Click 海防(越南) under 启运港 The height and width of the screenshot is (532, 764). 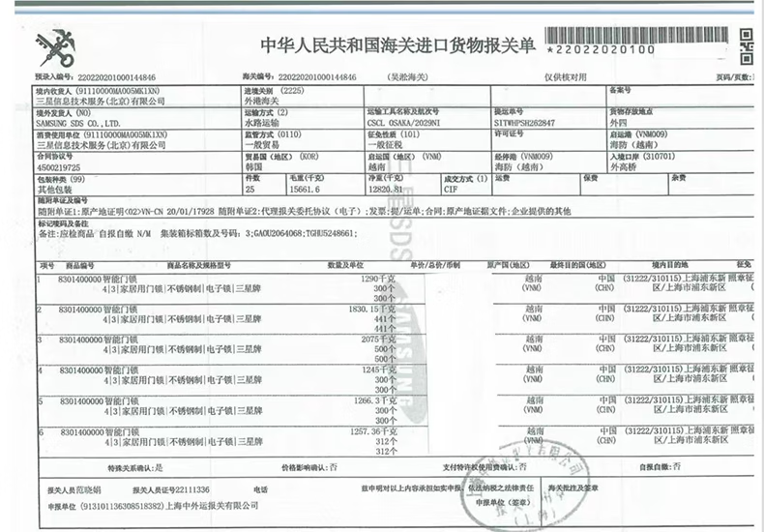(x=634, y=145)
